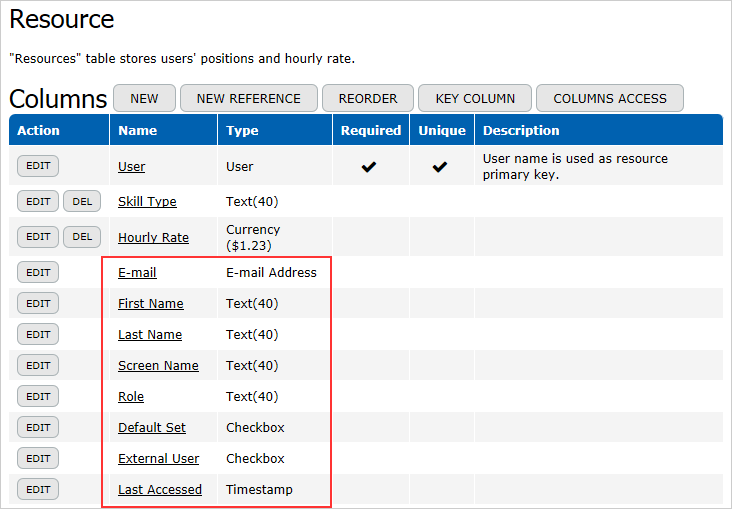This screenshot has width=732, height=509.
Task: Edit the Skill Type column
Action: click(38, 201)
